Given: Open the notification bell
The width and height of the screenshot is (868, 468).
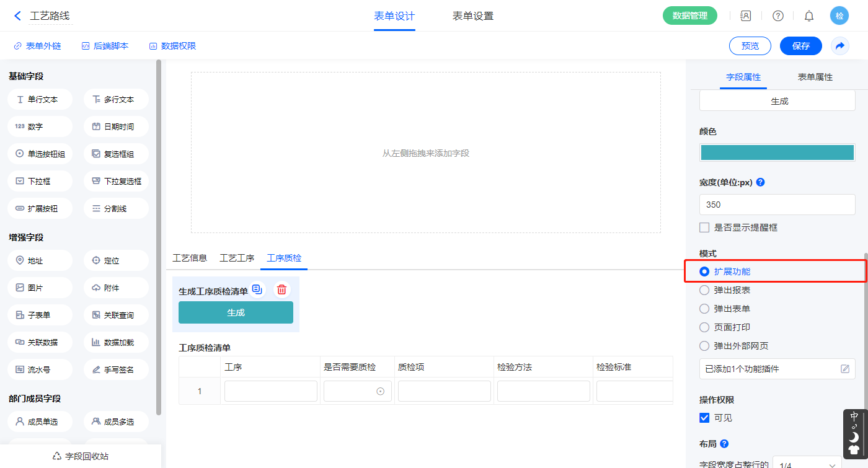Looking at the screenshot, I should pos(809,16).
